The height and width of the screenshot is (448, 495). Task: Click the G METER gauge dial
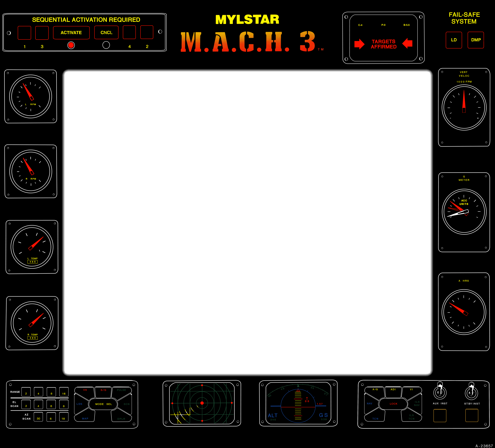(x=464, y=211)
